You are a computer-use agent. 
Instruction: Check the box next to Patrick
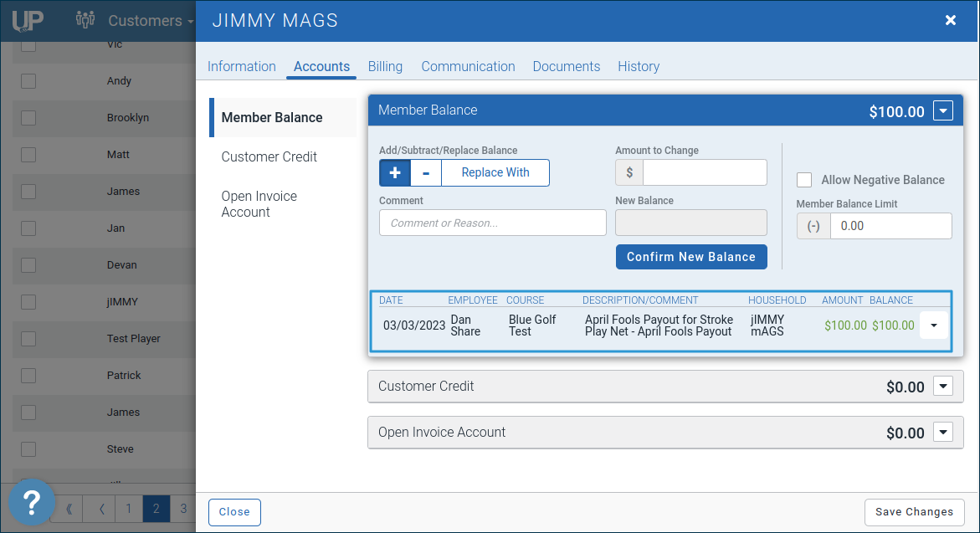coord(28,377)
